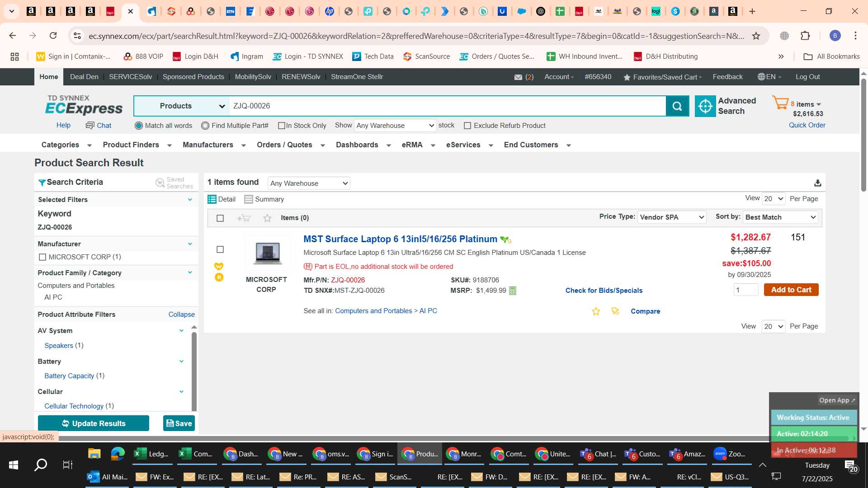Download results export icon
Viewport: 868px width, 488px height.
[x=817, y=183]
